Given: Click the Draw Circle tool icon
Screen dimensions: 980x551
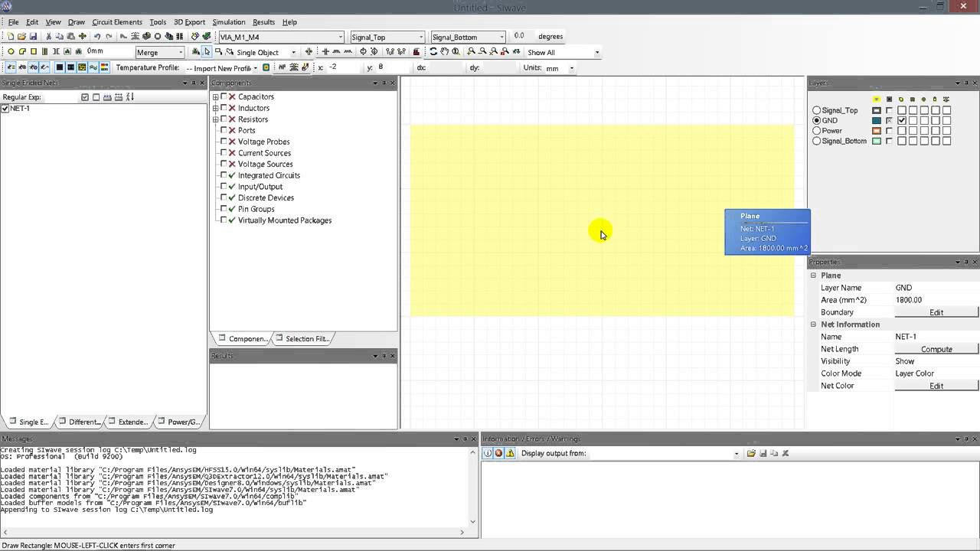Looking at the screenshot, I should coord(11,52).
